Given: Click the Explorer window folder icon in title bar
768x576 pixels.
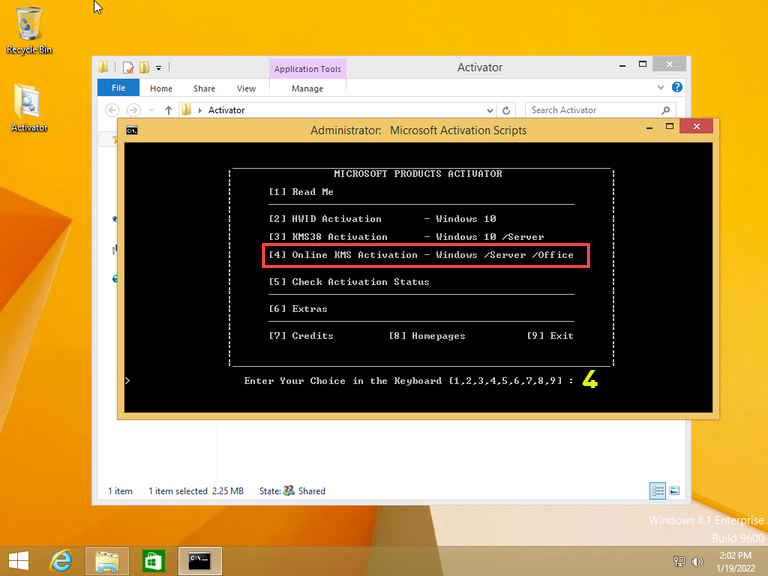Looking at the screenshot, I should click(103, 67).
